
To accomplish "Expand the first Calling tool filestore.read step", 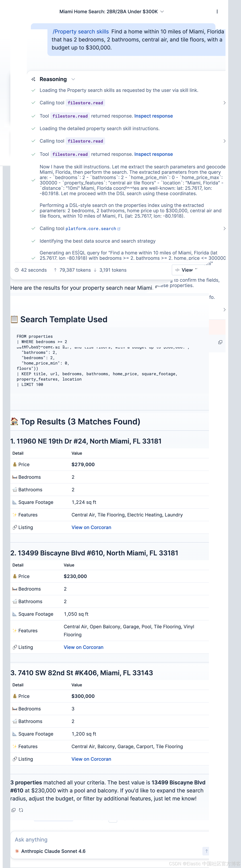I will pyautogui.click(x=225, y=103).
